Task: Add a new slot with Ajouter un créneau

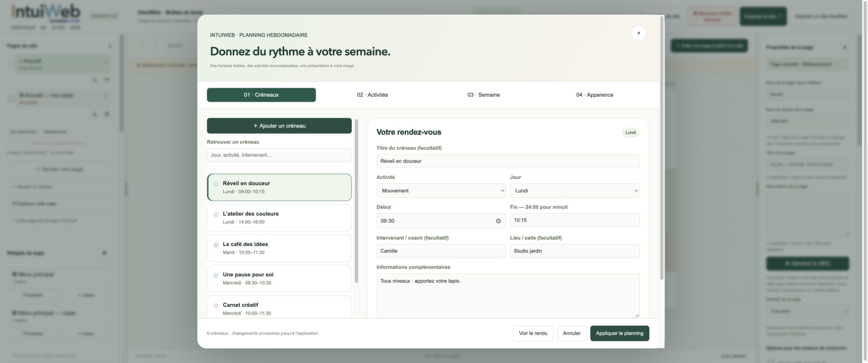Action: pos(279,126)
